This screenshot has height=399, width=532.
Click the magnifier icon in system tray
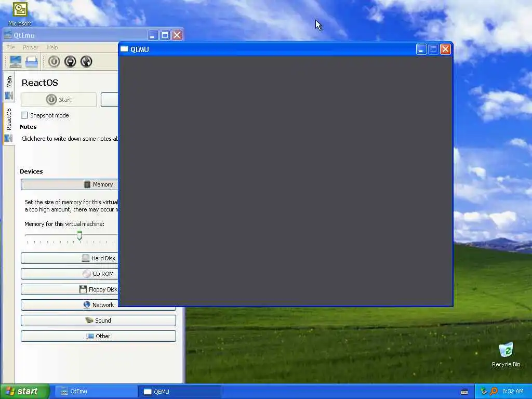pyautogui.click(x=494, y=392)
